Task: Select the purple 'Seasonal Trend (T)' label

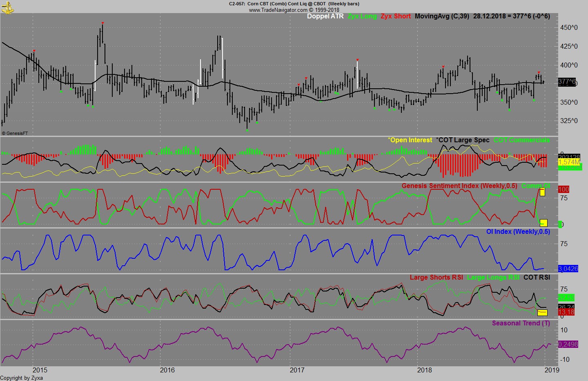Action: pos(521,323)
